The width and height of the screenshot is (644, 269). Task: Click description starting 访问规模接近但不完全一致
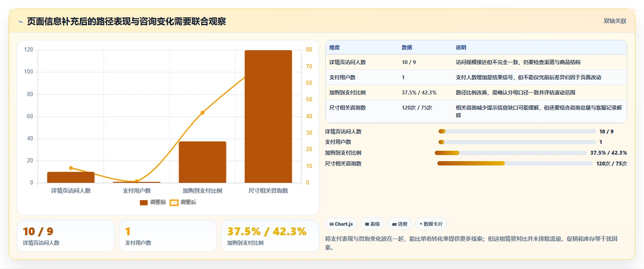tap(518, 62)
